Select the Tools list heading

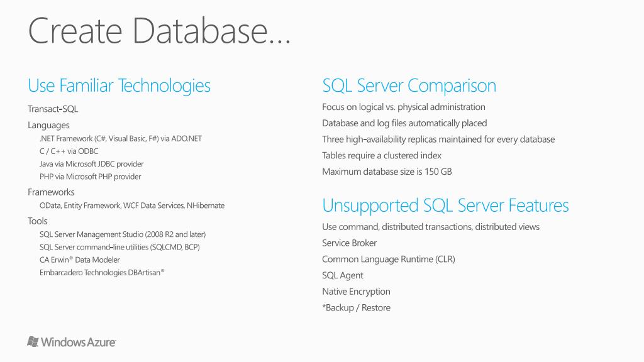pos(38,221)
